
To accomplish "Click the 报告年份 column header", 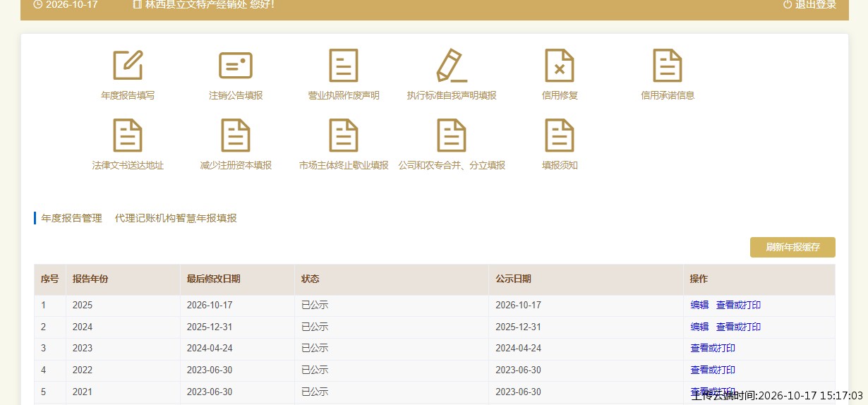I will 123,279.
